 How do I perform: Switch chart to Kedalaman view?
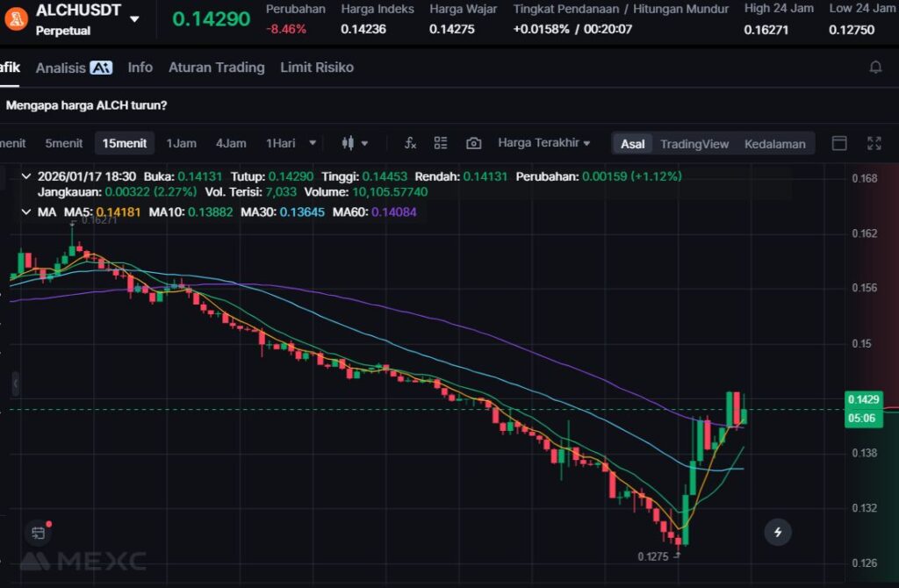[x=774, y=144]
